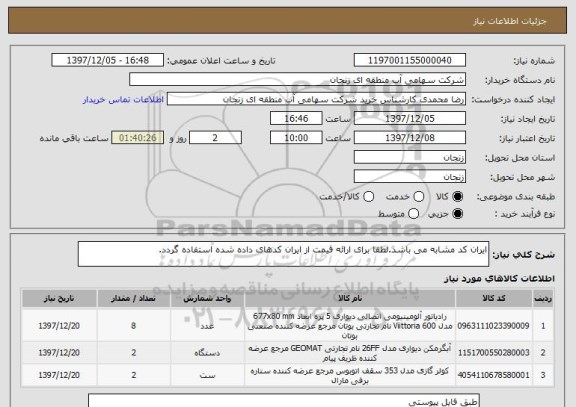Open the اطلاعات تماس خریدار link
Image resolution: width=576 pixels, height=407 pixels.
pyautogui.click(x=123, y=100)
